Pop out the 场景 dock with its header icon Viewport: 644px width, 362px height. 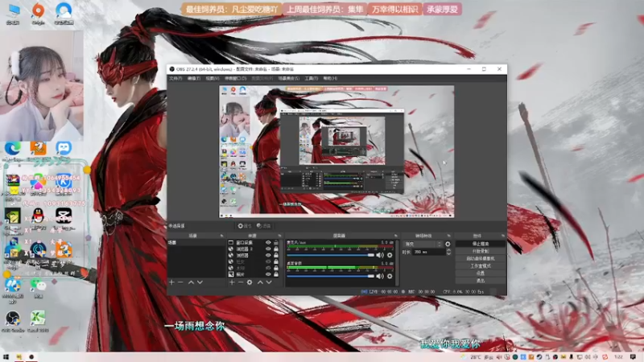point(222,236)
